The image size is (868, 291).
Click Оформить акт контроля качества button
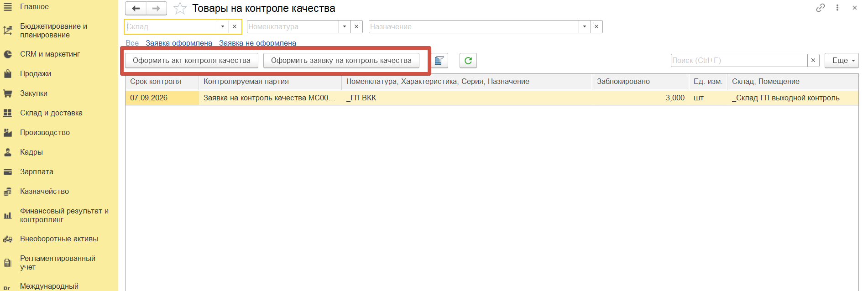[x=192, y=61]
